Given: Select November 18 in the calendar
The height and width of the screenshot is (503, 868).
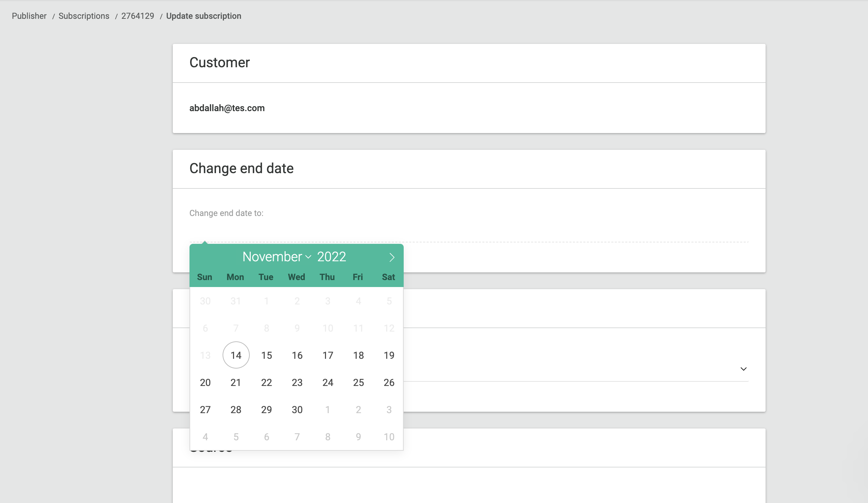Looking at the screenshot, I should [x=358, y=355].
